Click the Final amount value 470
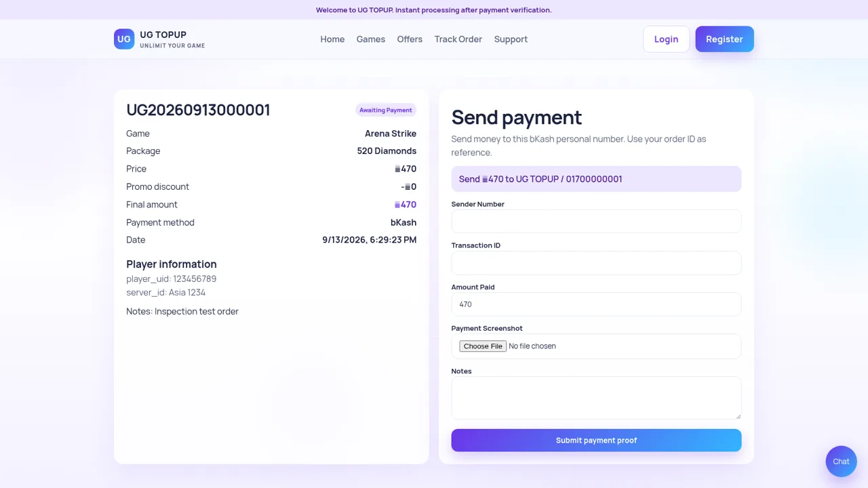Image resolution: width=868 pixels, height=488 pixels. 406,205
